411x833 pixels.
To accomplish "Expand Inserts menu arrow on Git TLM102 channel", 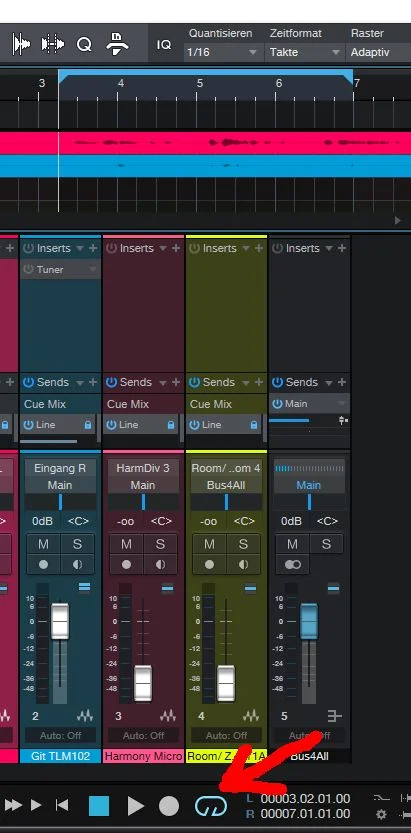I will coord(80,249).
